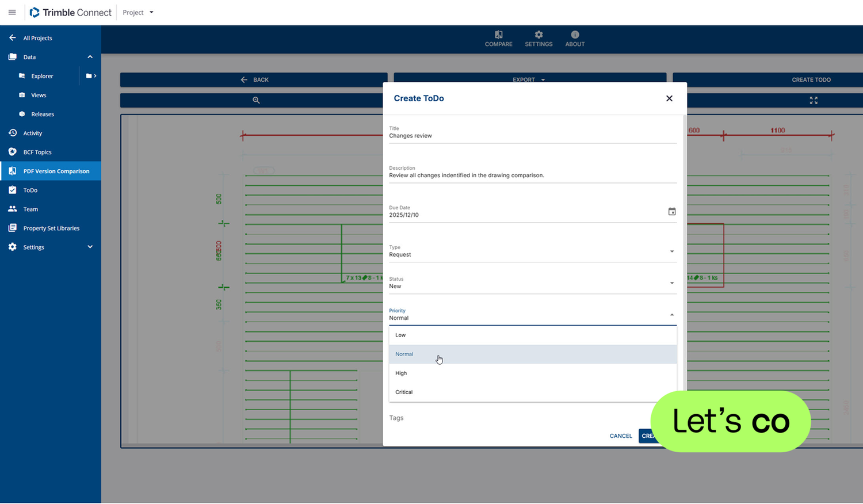Open BCF Topics
The width and height of the screenshot is (863, 504).
(37, 152)
